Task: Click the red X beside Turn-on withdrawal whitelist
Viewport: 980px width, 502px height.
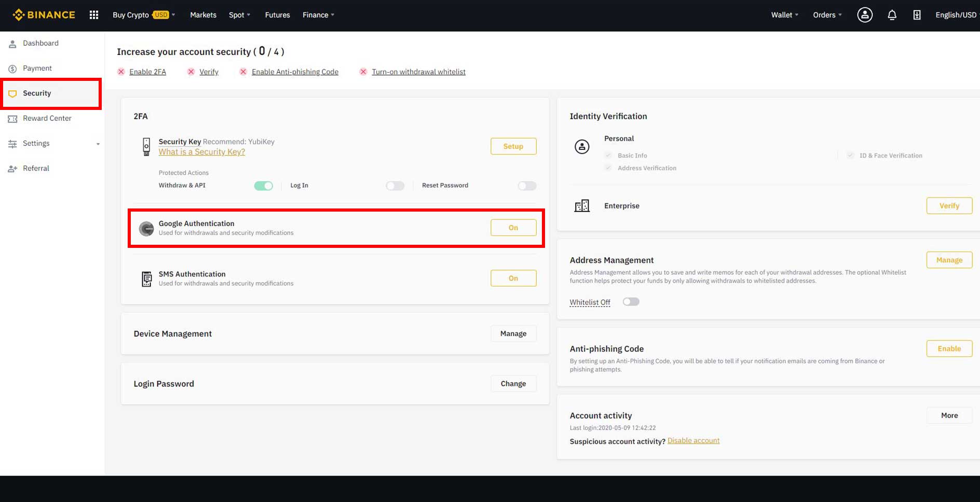Action: coord(363,72)
